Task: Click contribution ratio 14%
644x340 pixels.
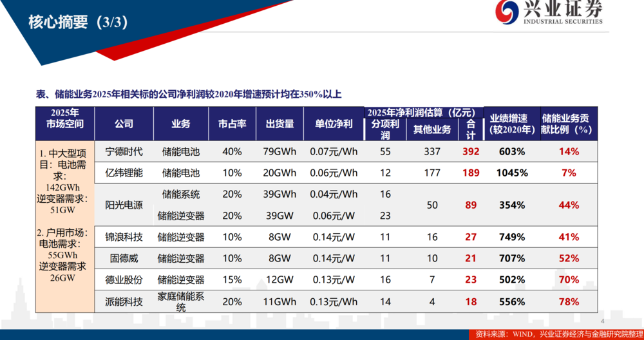Action: 569,151
